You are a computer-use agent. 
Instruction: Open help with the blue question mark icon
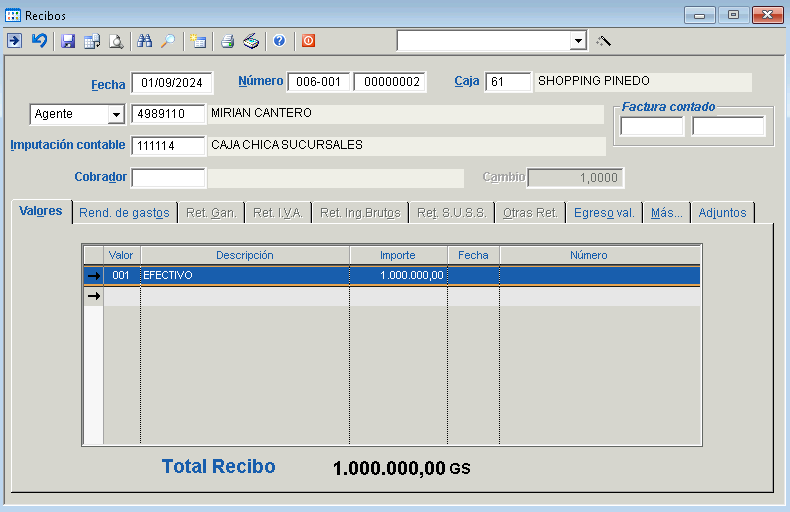click(x=279, y=41)
